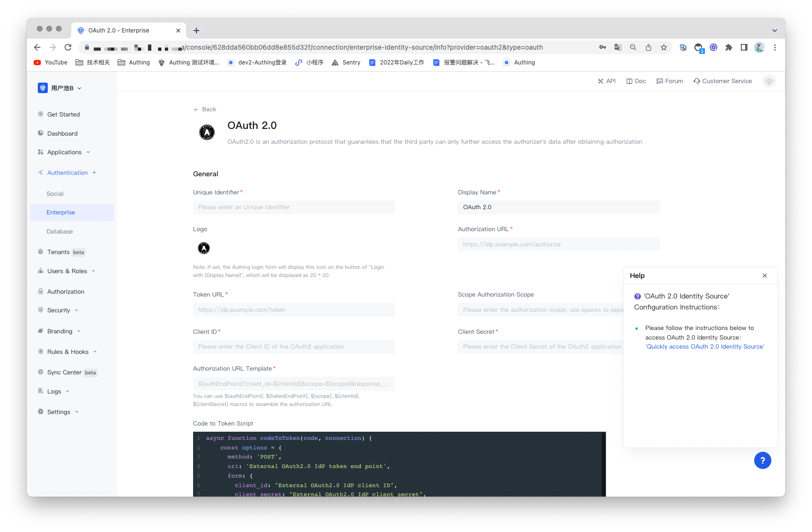Open 'Quickly access OAuth 2.0 Identity Source' link
The height and width of the screenshot is (532, 812).
pyautogui.click(x=705, y=347)
